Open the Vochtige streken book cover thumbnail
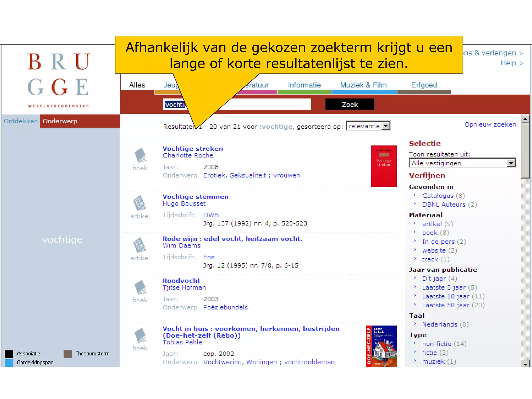The width and height of the screenshot is (532, 399). [384, 166]
